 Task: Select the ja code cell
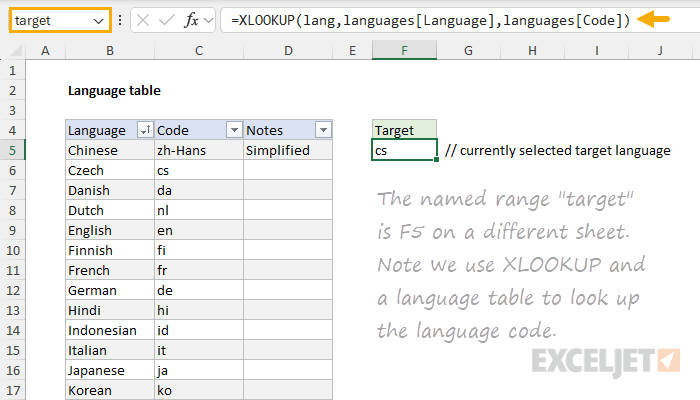[199, 371]
